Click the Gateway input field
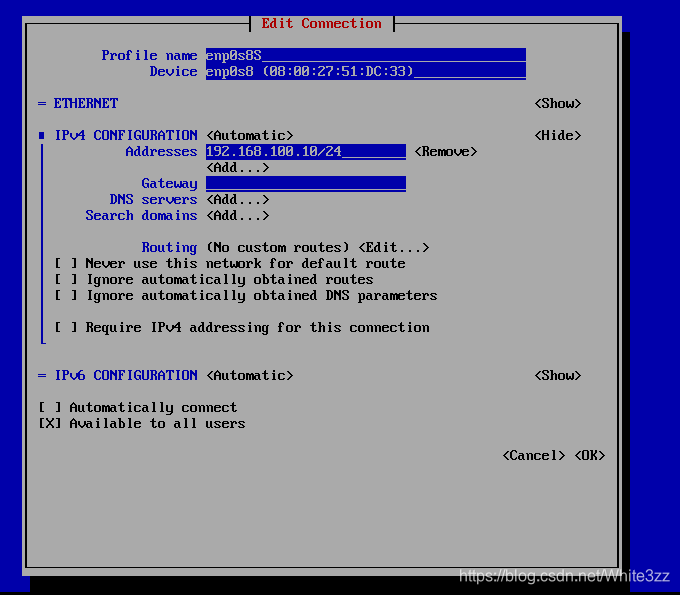 [x=306, y=184]
